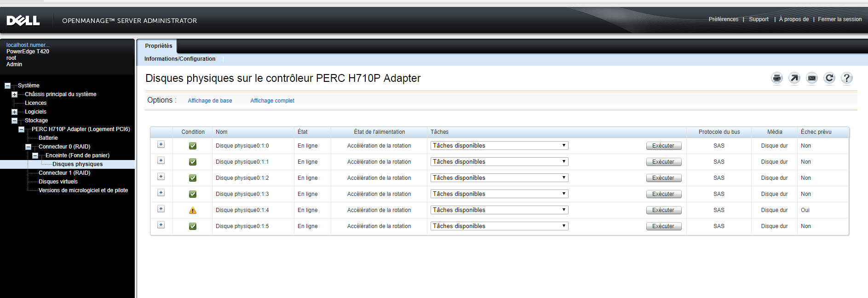This screenshot has height=298, width=868.
Task: Click Fermer la session
Action: [x=840, y=19]
